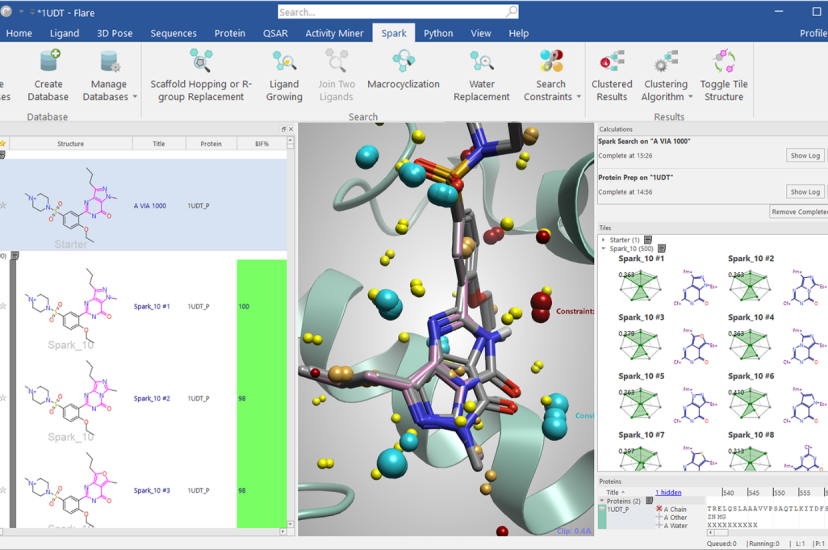
Task: Open the Search Constraints dropdown arrow
Action: [x=579, y=97]
